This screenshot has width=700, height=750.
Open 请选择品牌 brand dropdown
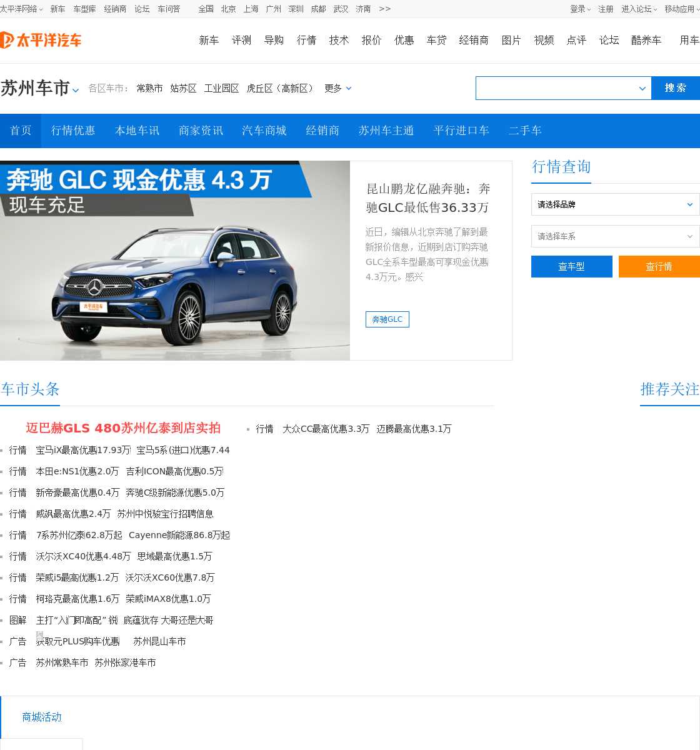[x=615, y=204]
